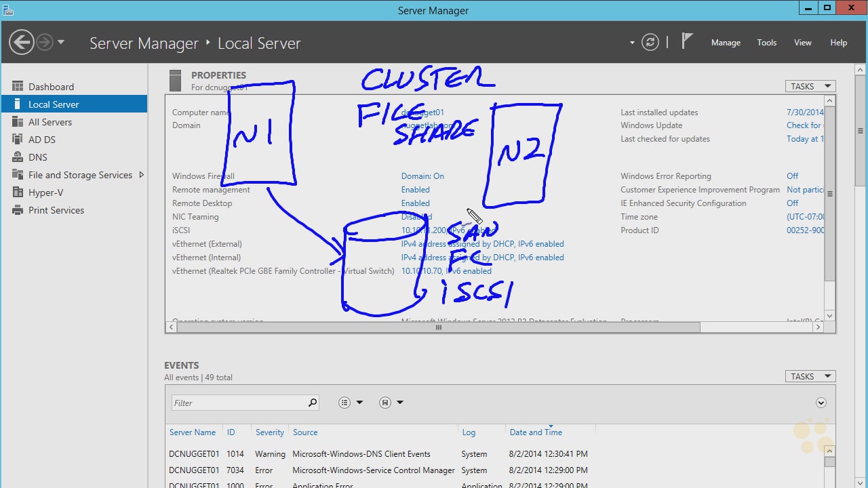The width and height of the screenshot is (868, 488).
Task: Click IE Enhanced Security Configuration Off link
Action: pyautogui.click(x=792, y=203)
